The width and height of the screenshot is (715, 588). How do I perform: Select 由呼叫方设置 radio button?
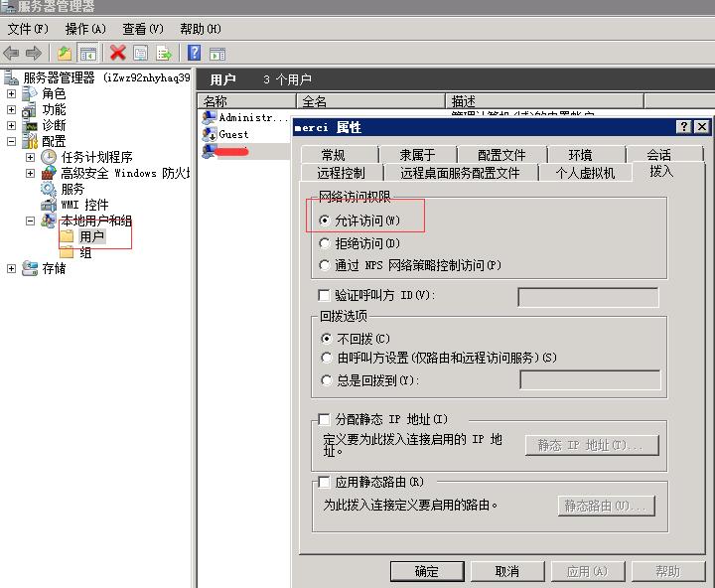tap(326, 358)
